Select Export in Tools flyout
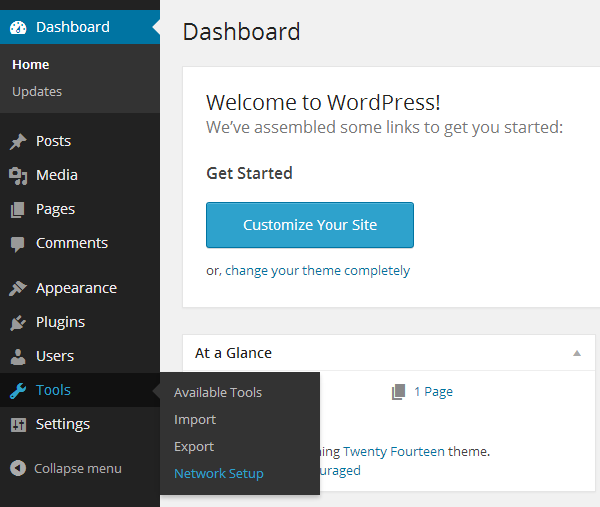The image size is (600, 507). tap(194, 447)
